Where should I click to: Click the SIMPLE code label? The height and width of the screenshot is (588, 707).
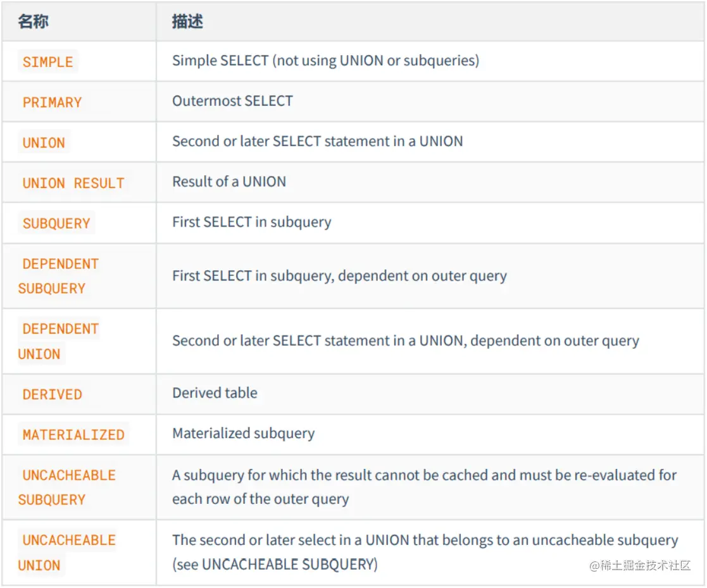click(x=48, y=62)
